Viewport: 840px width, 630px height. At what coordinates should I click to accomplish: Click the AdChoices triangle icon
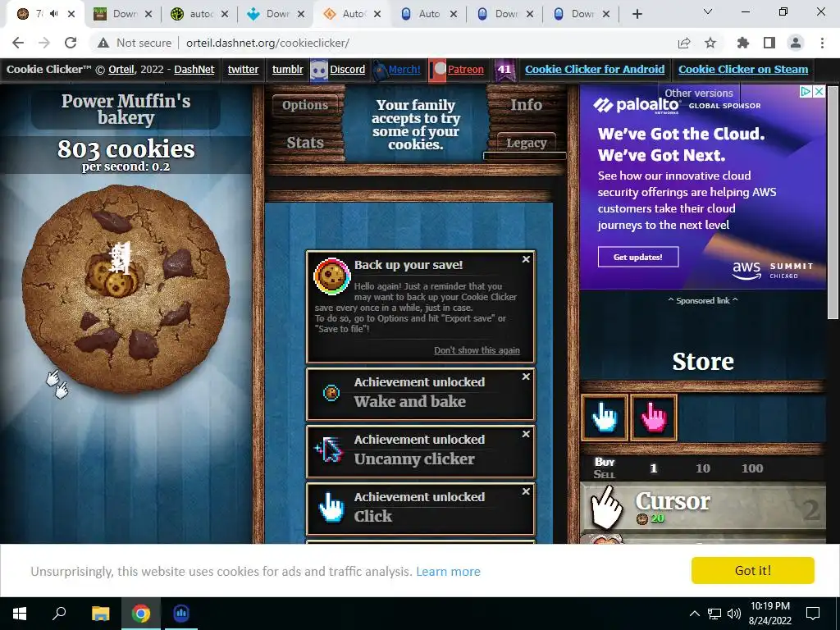(806, 92)
